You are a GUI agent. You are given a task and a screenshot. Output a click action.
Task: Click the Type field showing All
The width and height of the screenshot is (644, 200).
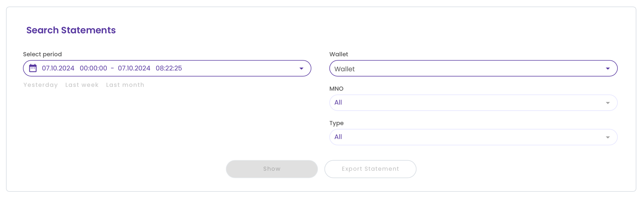pos(463,137)
